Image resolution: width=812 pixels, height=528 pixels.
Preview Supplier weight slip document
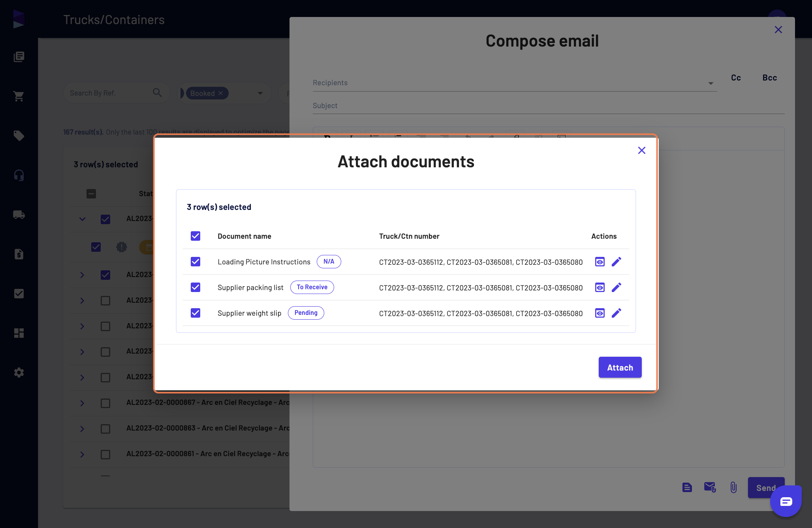(x=600, y=313)
